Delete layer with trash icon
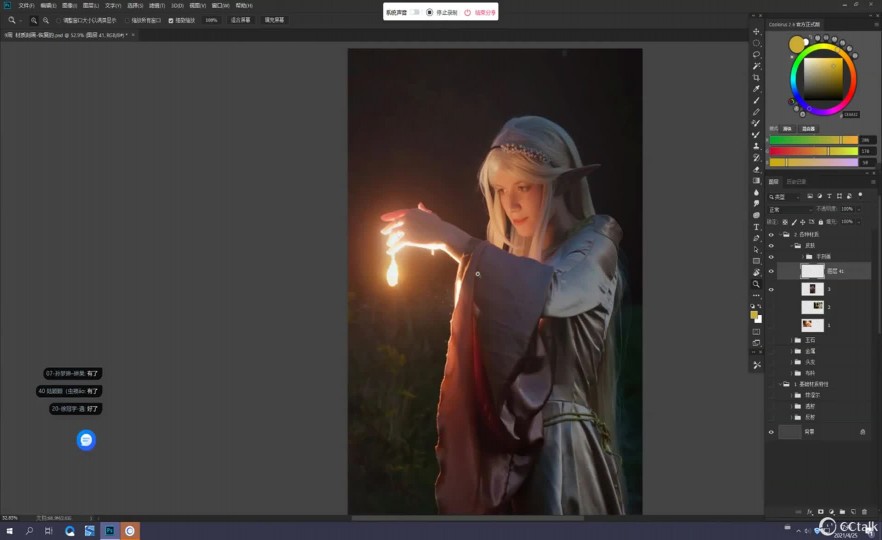The image size is (882, 540). tap(864, 512)
